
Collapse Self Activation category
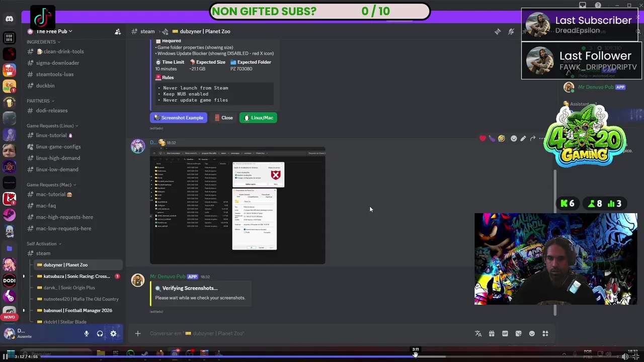44,244
